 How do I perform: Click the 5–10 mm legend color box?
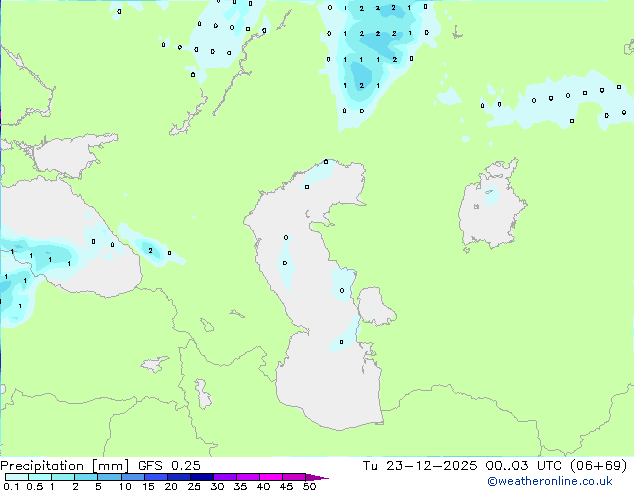109,477
